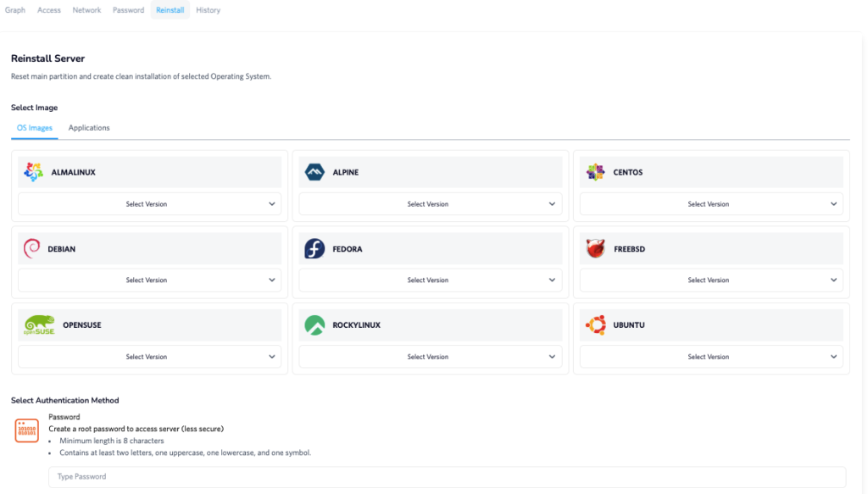
Task: Click the AlmaLinux logo icon
Action: [x=32, y=170]
